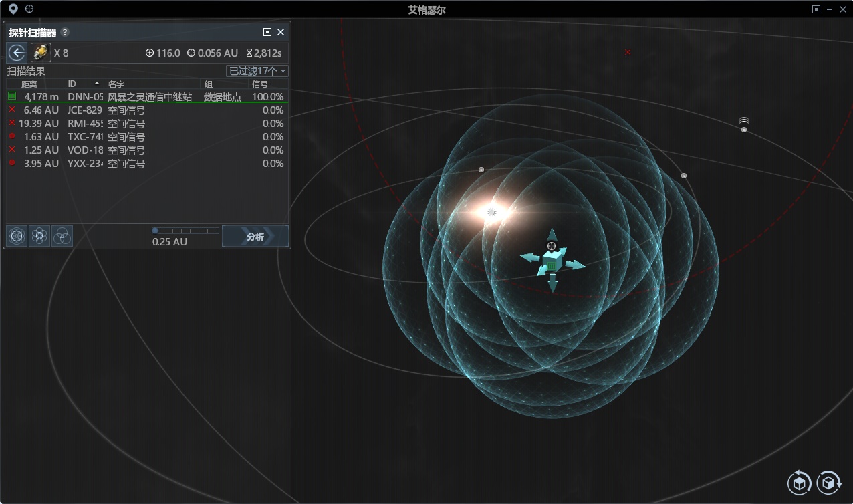Sort results by the ID column header
Screen dimensions: 853x504
click(84, 84)
